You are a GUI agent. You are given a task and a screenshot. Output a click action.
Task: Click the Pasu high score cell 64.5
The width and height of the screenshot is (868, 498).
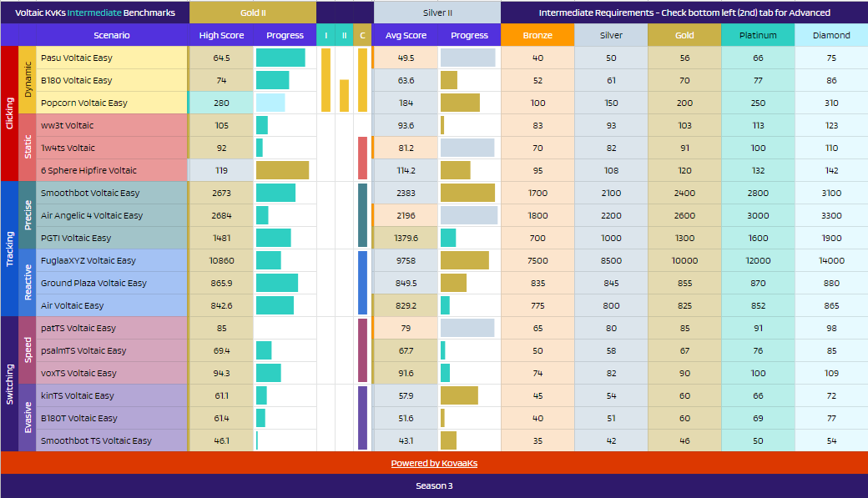pyautogui.click(x=221, y=58)
